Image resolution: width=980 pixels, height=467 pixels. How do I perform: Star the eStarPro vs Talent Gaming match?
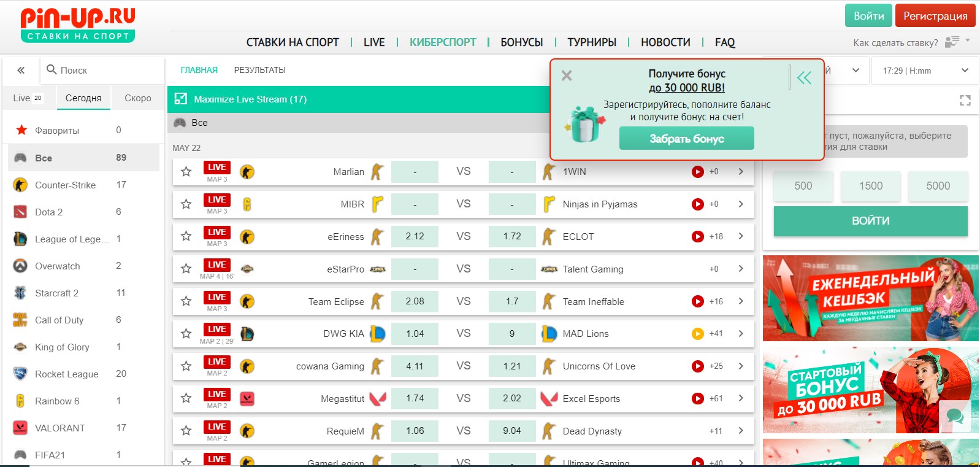(186, 269)
